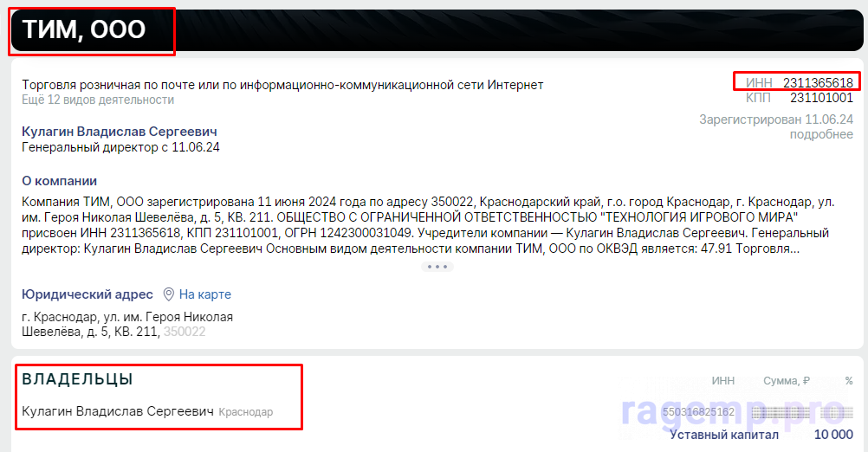The image size is (868, 452).
Task: Select the КПП 231101001 value
Action: (821, 98)
